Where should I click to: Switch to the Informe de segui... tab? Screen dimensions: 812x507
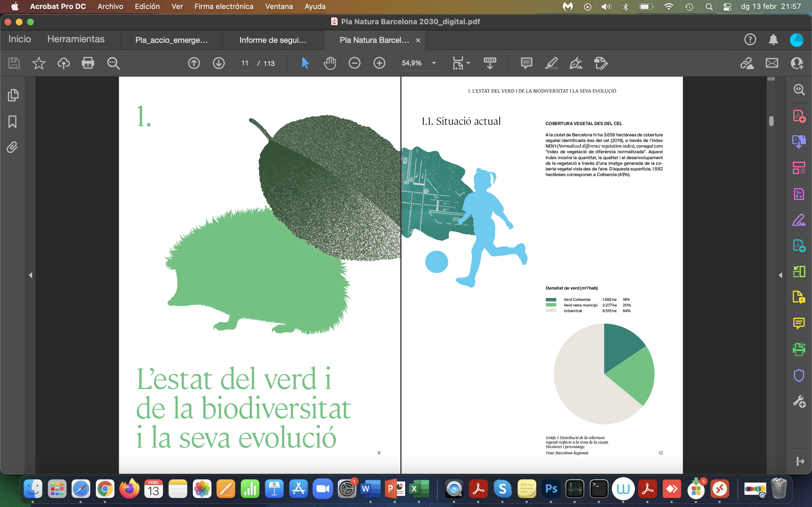272,40
